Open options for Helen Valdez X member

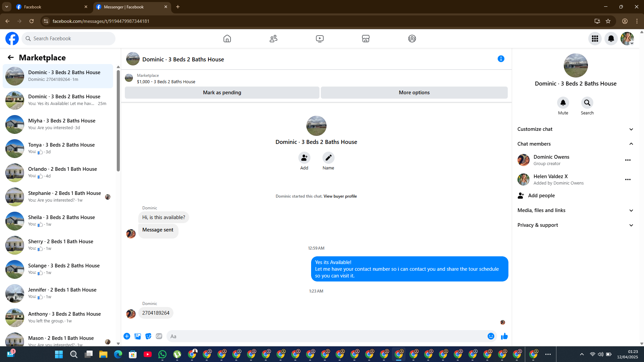point(628,179)
